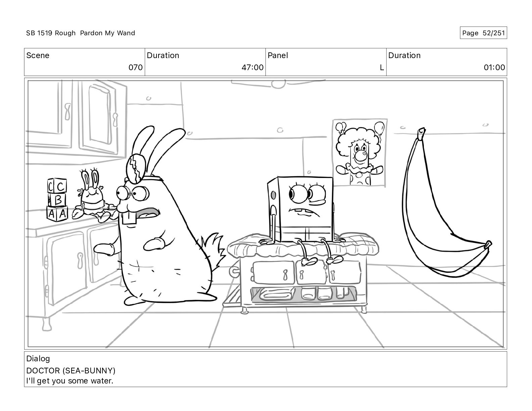Select the 'DOCTOR (SEA-BUNNY)' speaker name
Viewport: 532px width, 411px height.
[x=71, y=371]
